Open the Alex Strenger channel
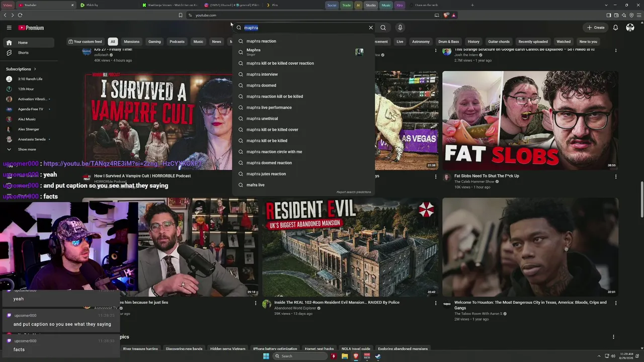Screen dimensions: 644x362 tap(29, 129)
